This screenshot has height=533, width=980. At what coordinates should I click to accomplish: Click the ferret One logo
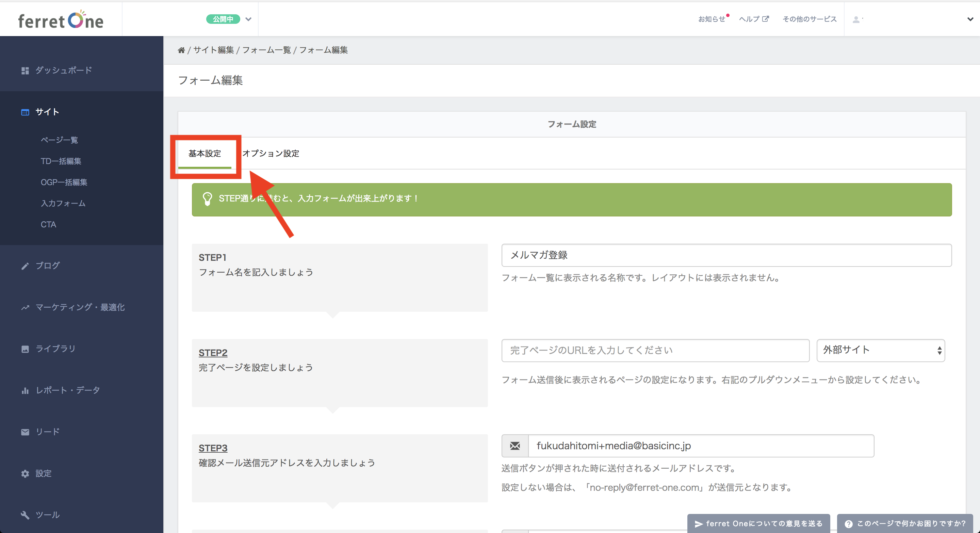pyautogui.click(x=61, y=20)
